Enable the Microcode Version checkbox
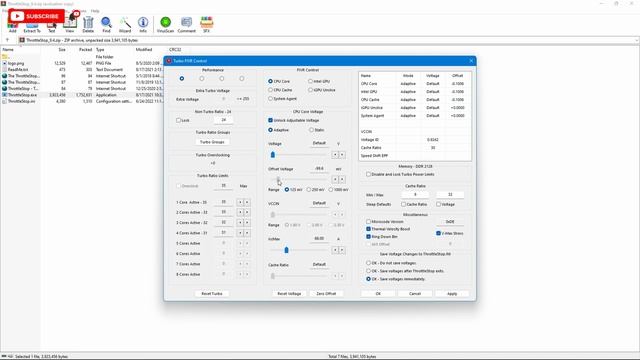This screenshot has width=640, height=360. (x=368, y=222)
